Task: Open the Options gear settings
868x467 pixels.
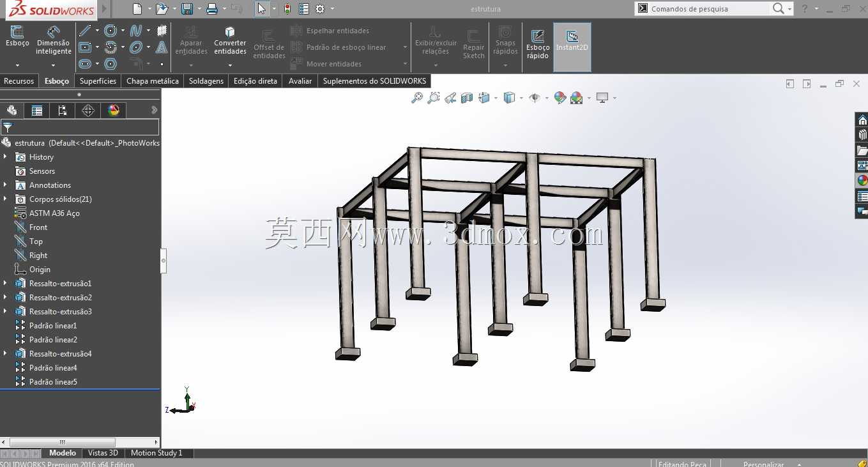Action: point(320,9)
